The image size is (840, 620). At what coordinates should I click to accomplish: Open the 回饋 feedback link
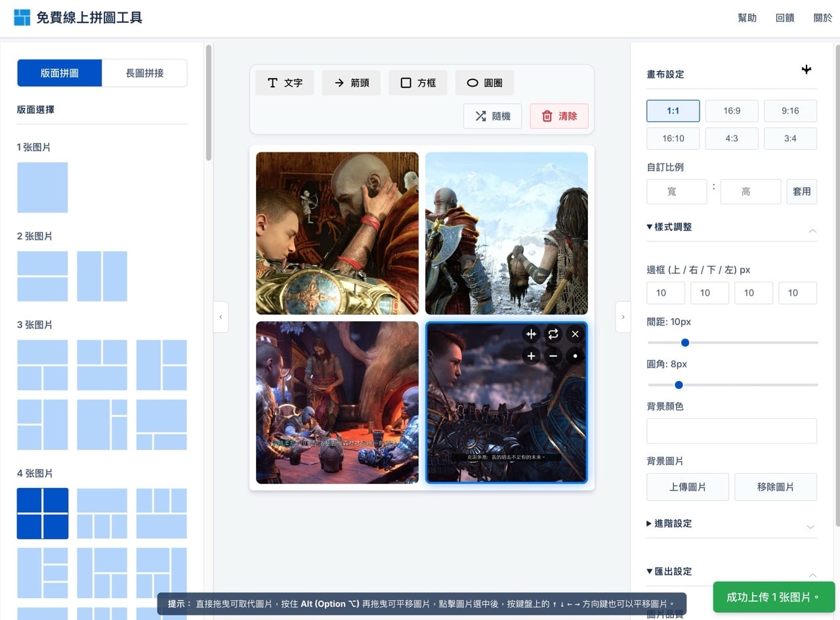(785, 18)
